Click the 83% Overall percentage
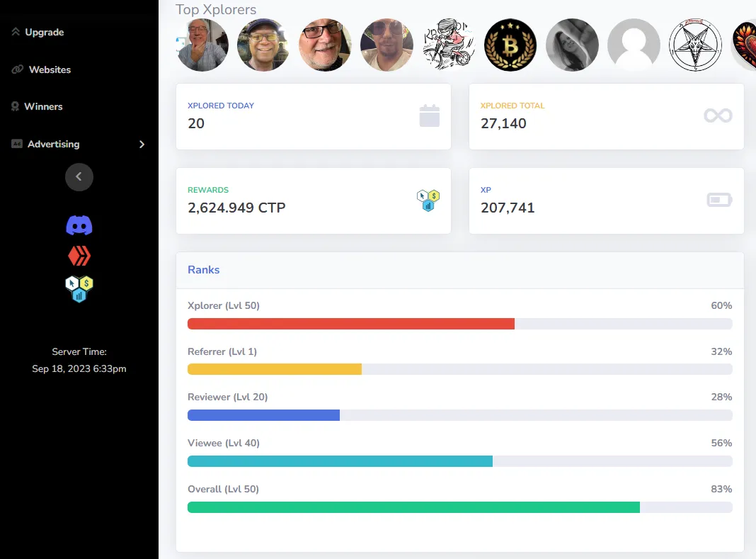This screenshot has height=559, width=756. tap(721, 489)
